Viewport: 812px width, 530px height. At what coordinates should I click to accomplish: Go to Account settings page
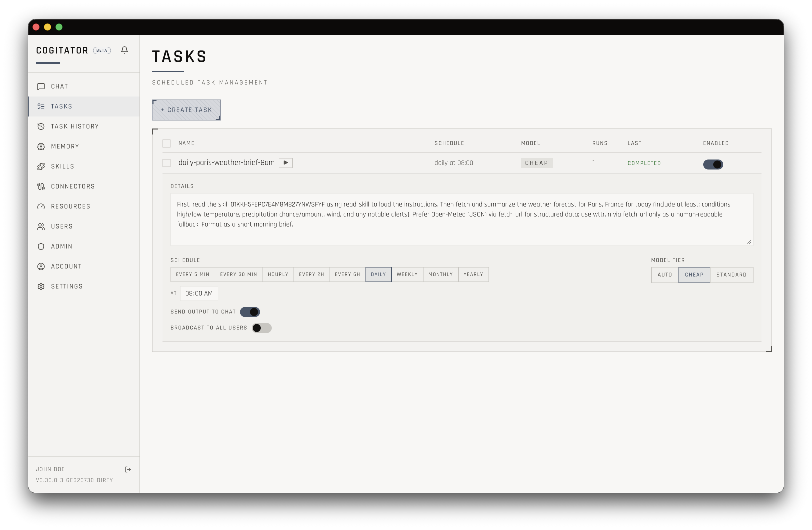(84, 266)
